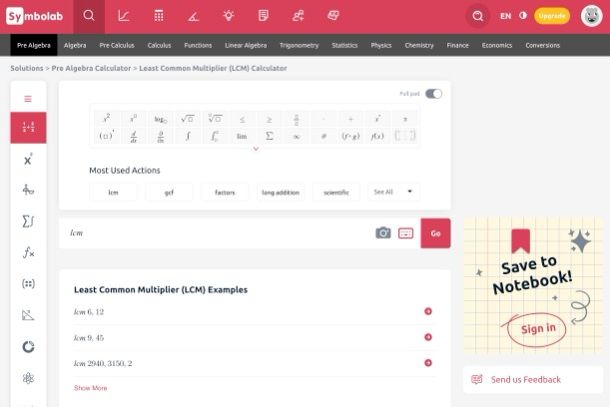Select the Pre Algebra tab
610x407 pixels.
(34, 45)
